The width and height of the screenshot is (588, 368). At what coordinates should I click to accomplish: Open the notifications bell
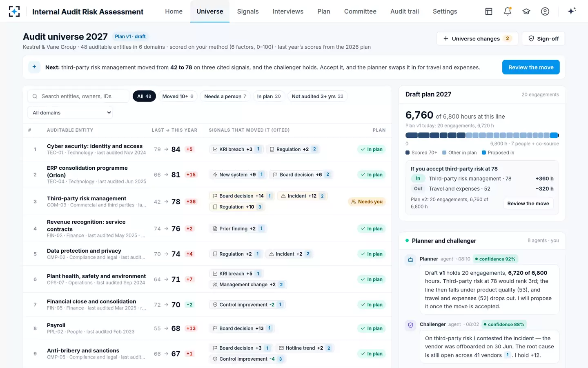508,11
